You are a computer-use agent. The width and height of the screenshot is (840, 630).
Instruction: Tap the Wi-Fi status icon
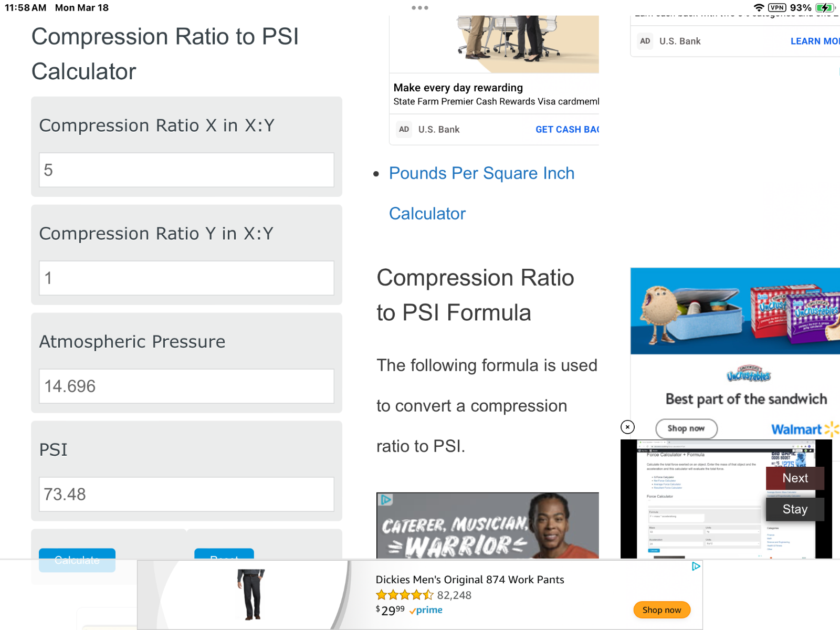pos(759,8)
